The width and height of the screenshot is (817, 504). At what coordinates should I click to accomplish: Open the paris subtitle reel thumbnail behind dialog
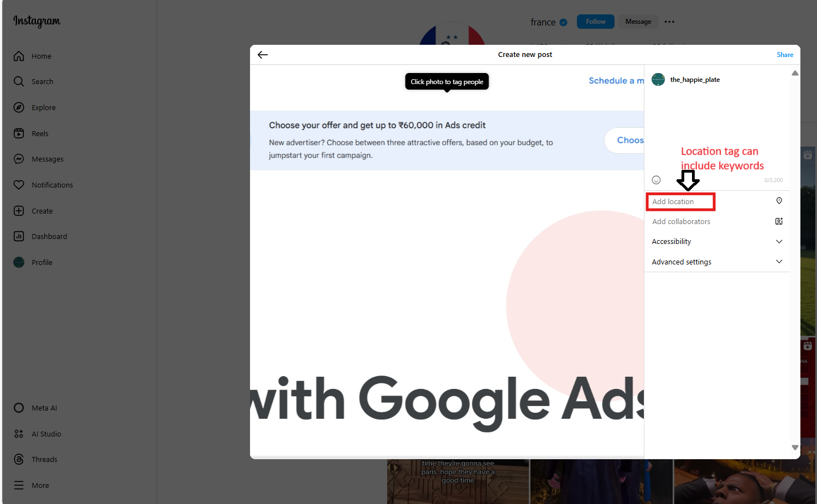[x=458, y=481]
